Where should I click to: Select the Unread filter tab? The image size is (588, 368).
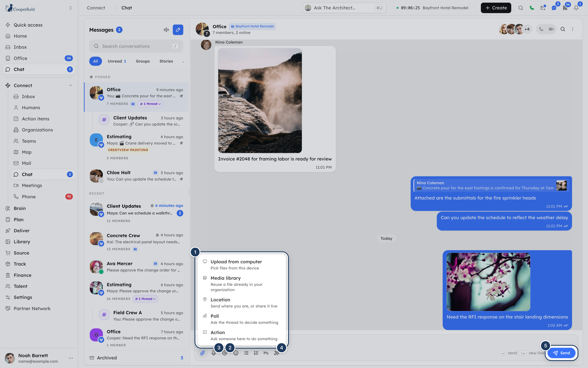[x=117, y=61]
